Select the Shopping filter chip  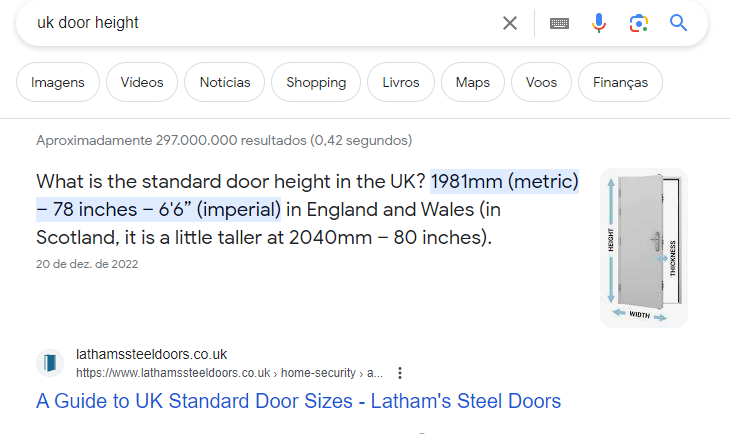(x=316, y=82)
